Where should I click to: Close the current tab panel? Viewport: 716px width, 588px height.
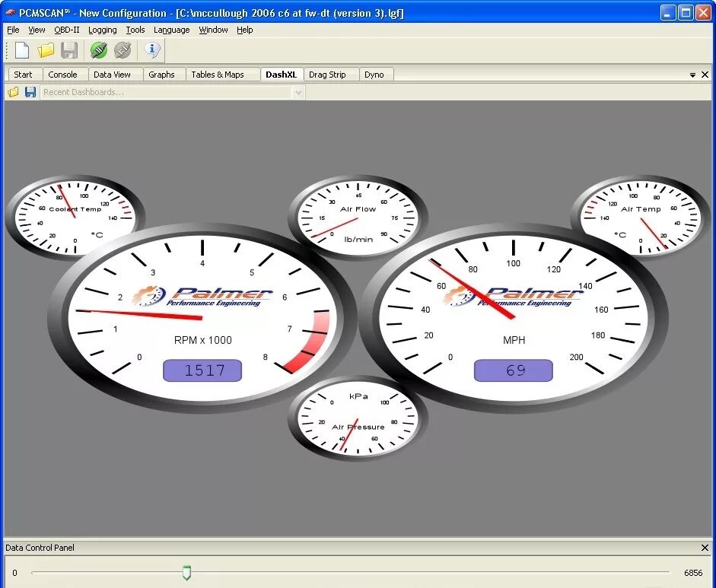(705, 75)
